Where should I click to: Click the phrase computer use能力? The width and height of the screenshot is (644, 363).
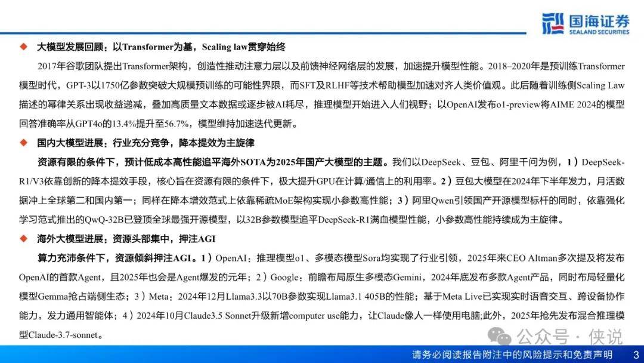tap(324, 316)
